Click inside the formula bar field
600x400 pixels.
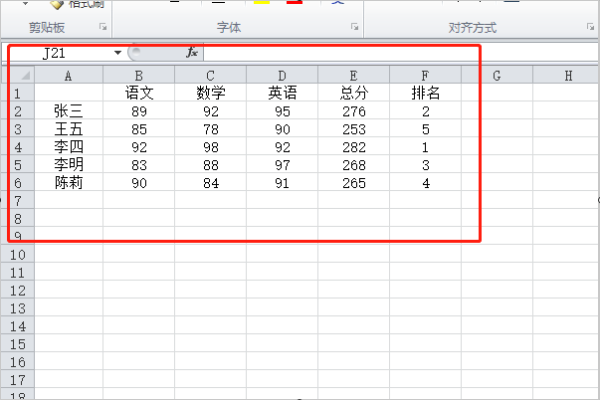point(401,53)
